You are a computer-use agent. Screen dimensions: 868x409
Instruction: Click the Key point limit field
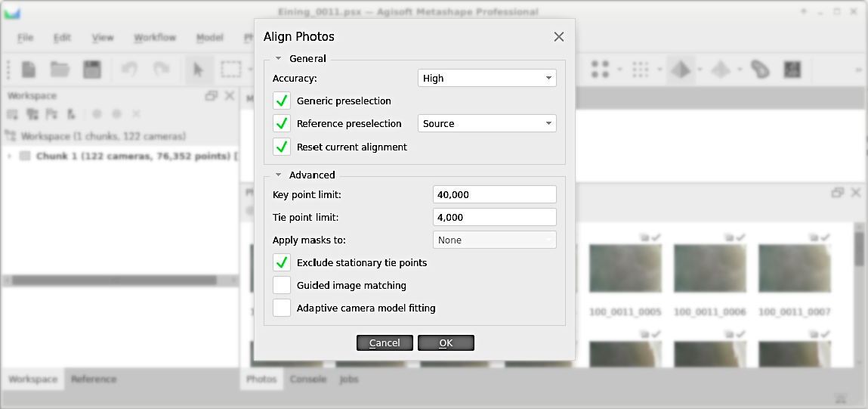[494, 194]
